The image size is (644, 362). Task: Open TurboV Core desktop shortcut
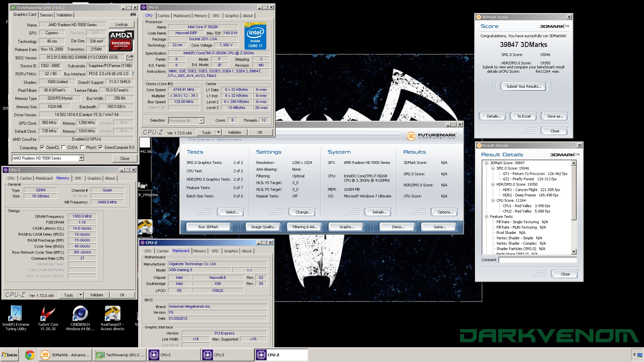(x=48, y=318)
